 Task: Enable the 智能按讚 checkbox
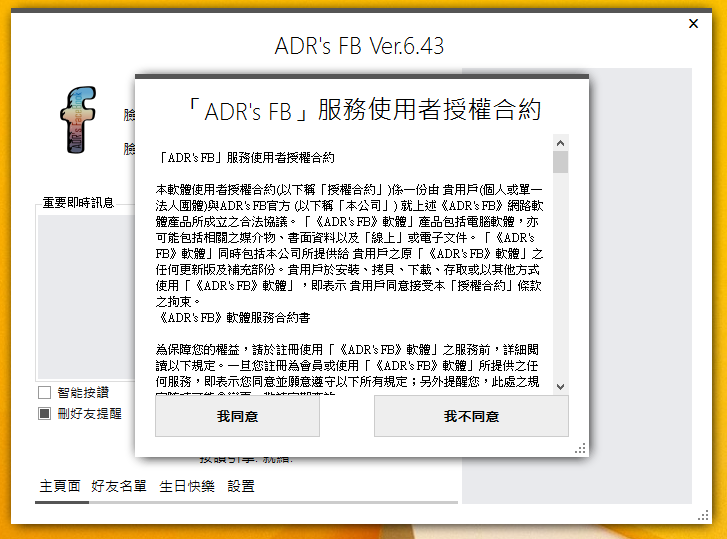click(x=45, y=393)
